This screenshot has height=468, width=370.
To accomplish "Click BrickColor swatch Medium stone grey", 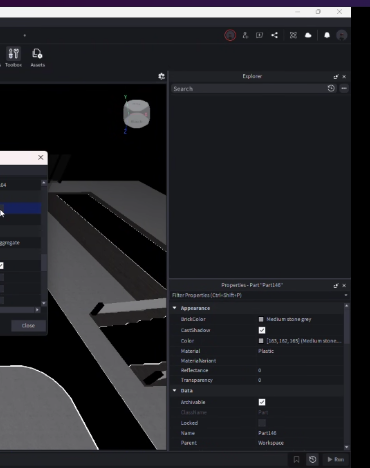I will (x=261, y=319).
